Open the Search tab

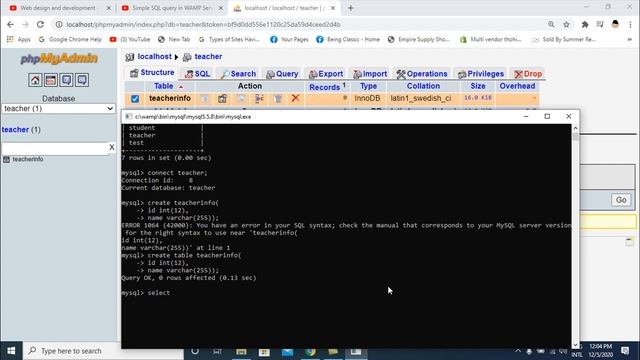coord(238,74)
